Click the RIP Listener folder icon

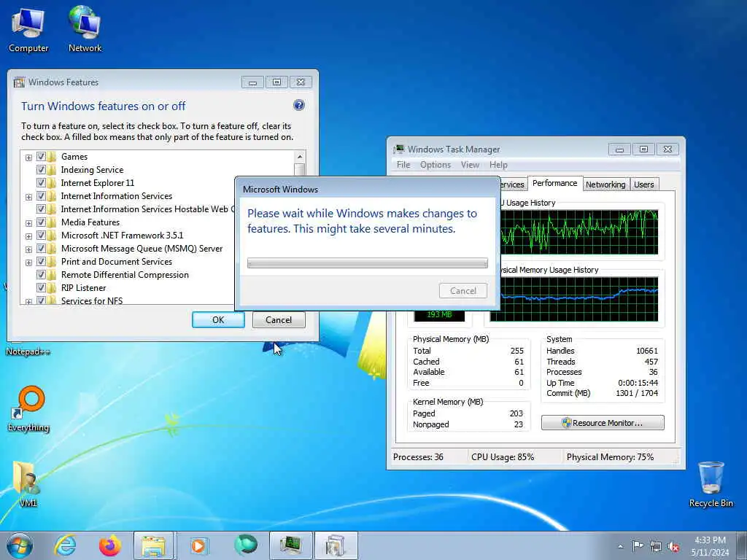(x=52, y=287)
